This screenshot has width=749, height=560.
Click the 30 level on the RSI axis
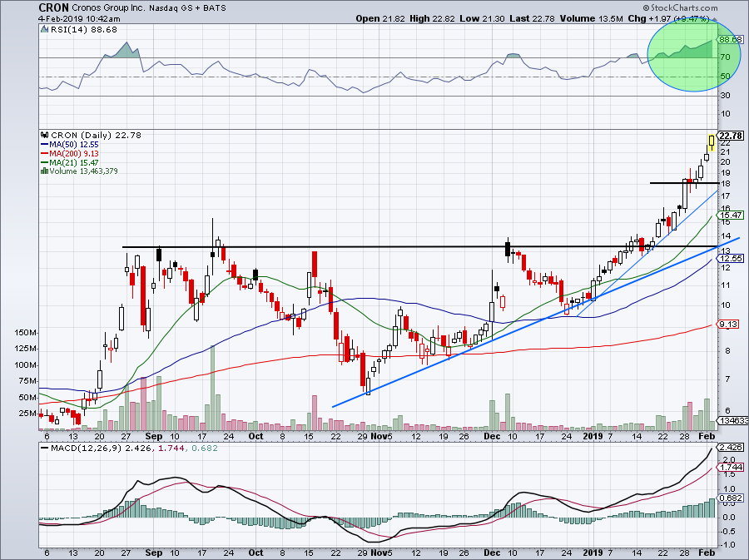(726, 96)
